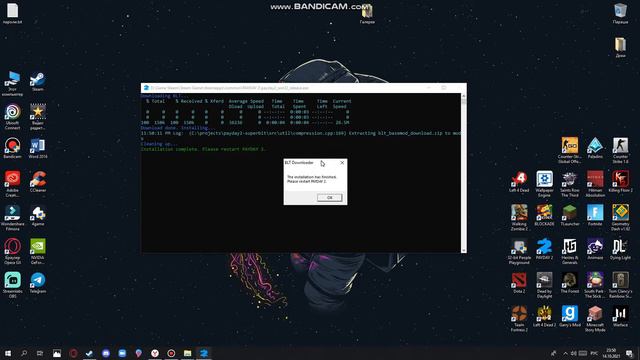Open the Opera GX browser shortcut
640x360 pixels.
click(x=13, y=251)
